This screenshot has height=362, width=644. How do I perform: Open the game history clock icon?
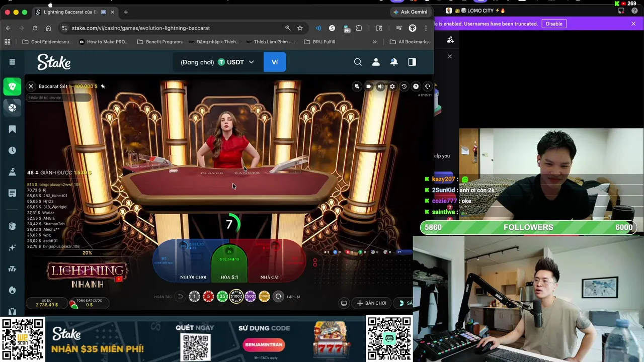(404, 86)
